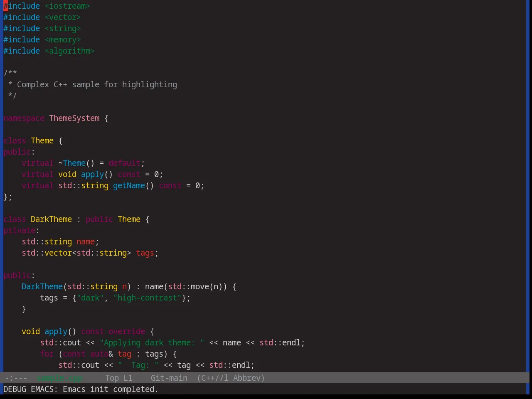Click the 'override' keyword
This screenshot has width=532, height=399.
[127, 331]
